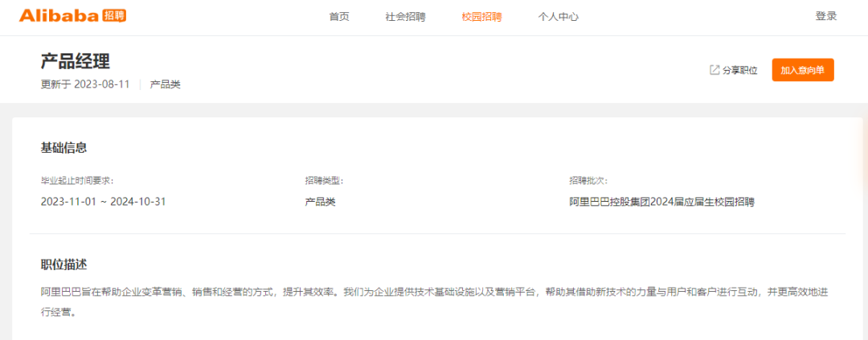Image resolution: width=868 pixels, height=340 pixels.
Task: Click the 招聘批次 label
Action: [588, 181]
